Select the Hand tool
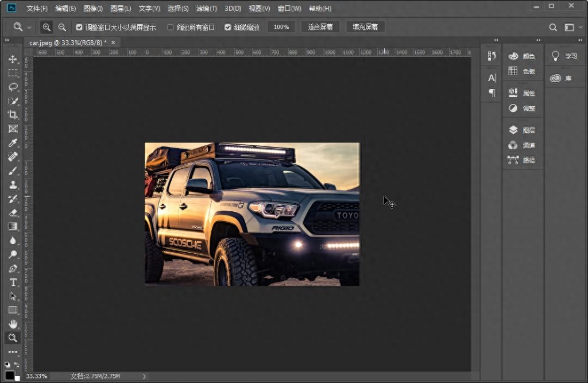The width and height of the screenshot is (588, 383). (13, 324)
